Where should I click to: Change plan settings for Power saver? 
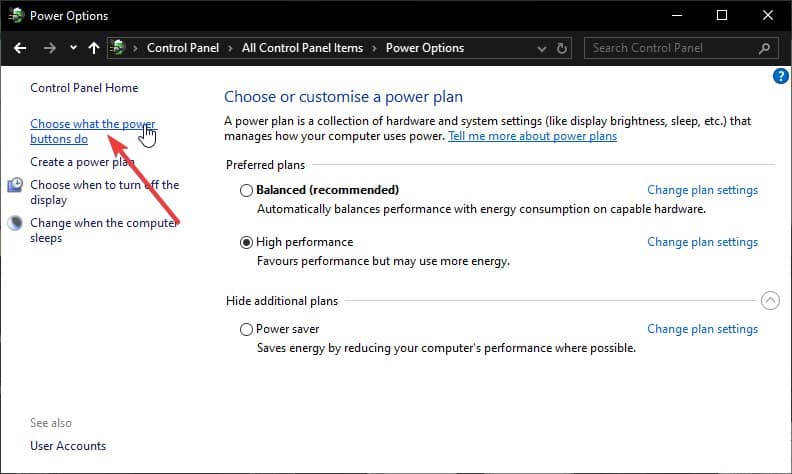703,329
